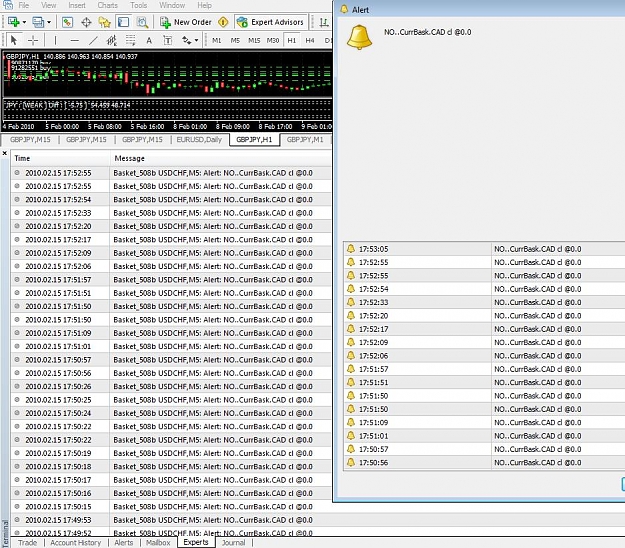Select the bar chart type icon
Viewport: 625px width, 548px height.
pyautogui.click(x=324, y=22)
